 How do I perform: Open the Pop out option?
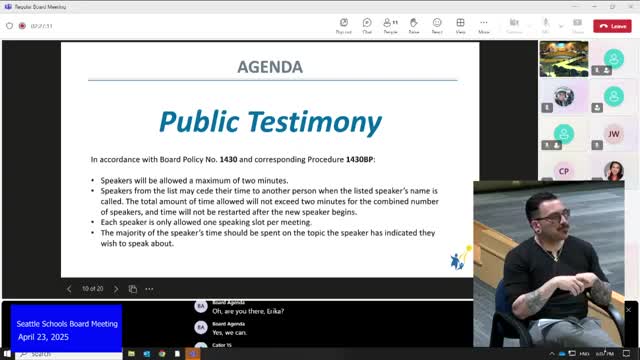(x=344, y=26)
